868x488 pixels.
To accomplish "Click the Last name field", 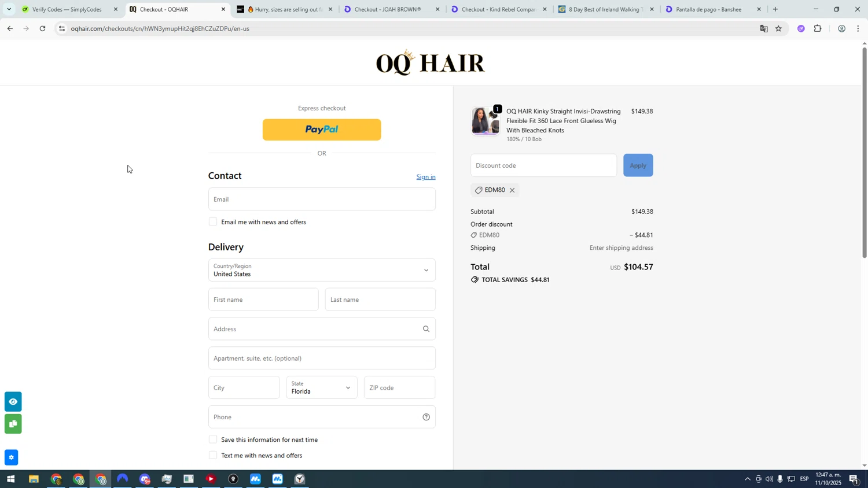I will [380, 300].
